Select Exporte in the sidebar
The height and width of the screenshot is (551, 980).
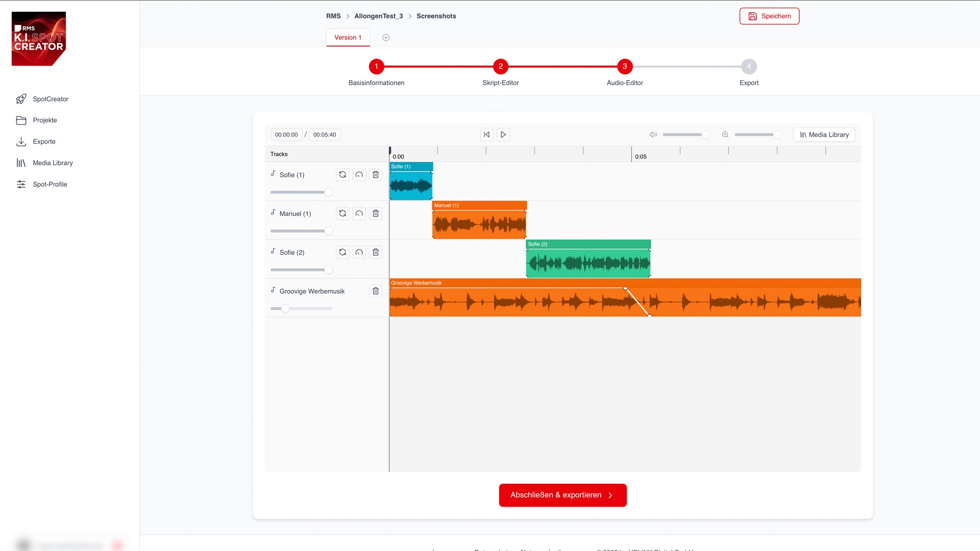(44, 141)
